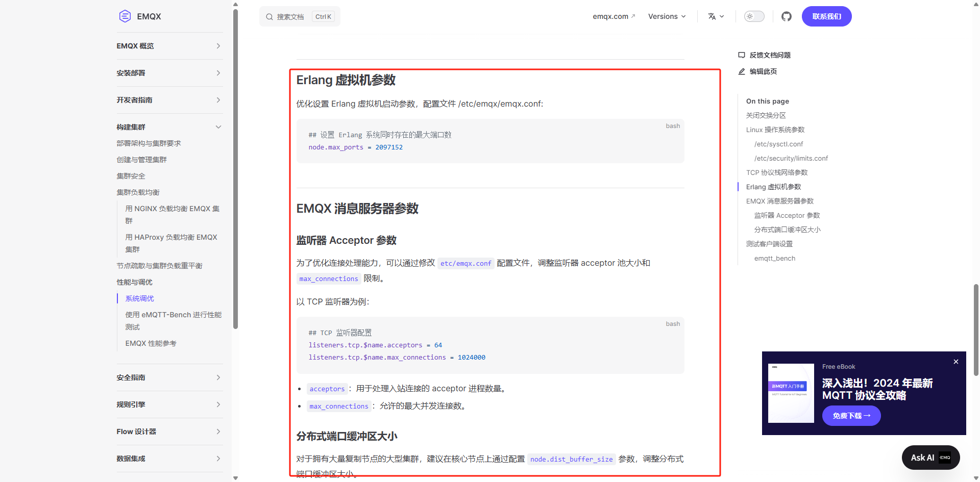Open the emqx.com external link

pos(614,16)
